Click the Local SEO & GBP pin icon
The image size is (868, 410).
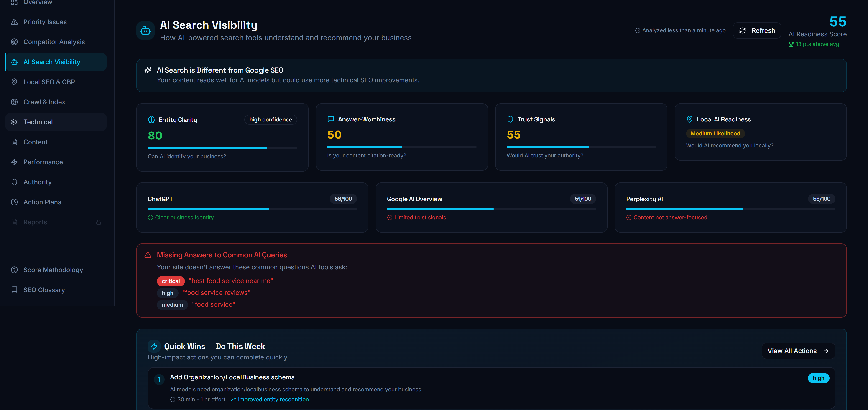pyautogui.click(x=14, y=82)
